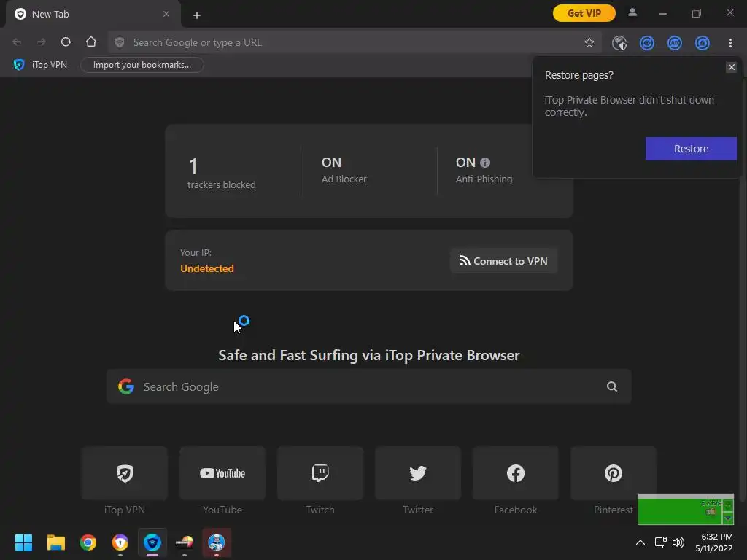The image size is (747, 560).
Task: Click the forward navigation arrow
Action: 42,42
